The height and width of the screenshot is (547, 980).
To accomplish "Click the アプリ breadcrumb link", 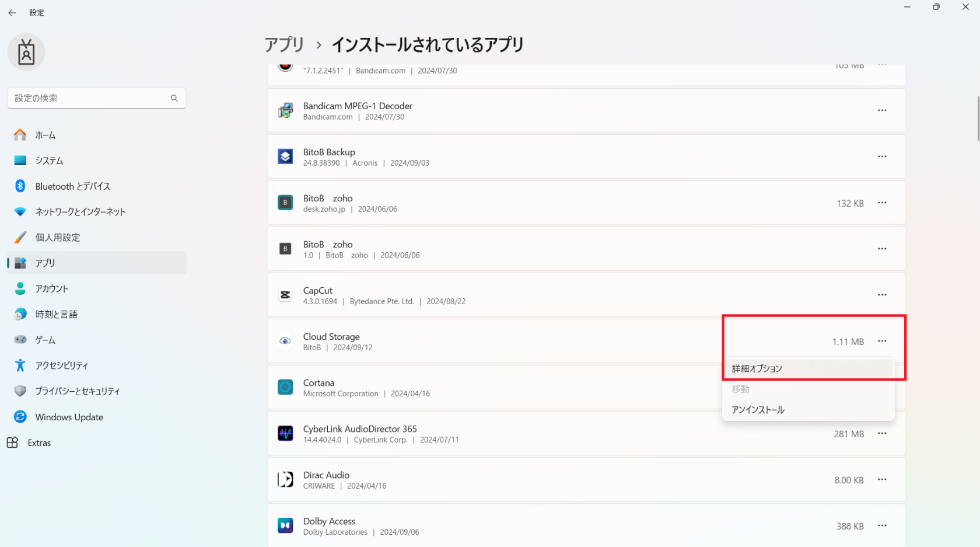I will (285, 45).
